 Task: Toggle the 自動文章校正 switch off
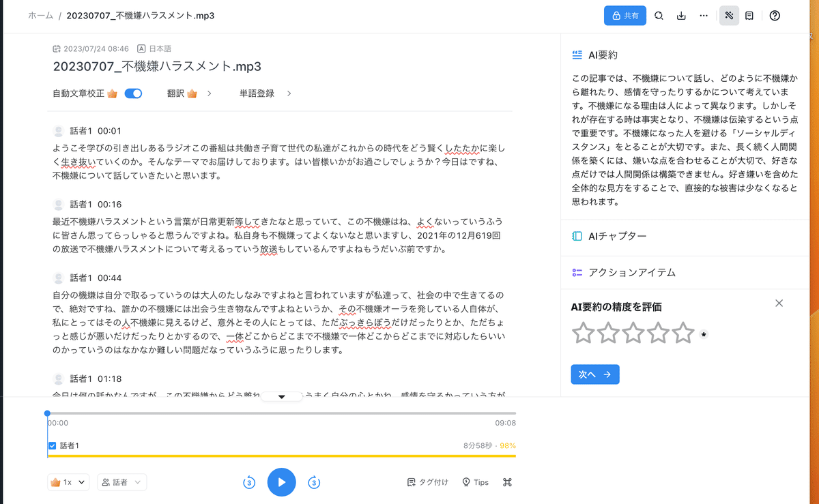(133, 93)
